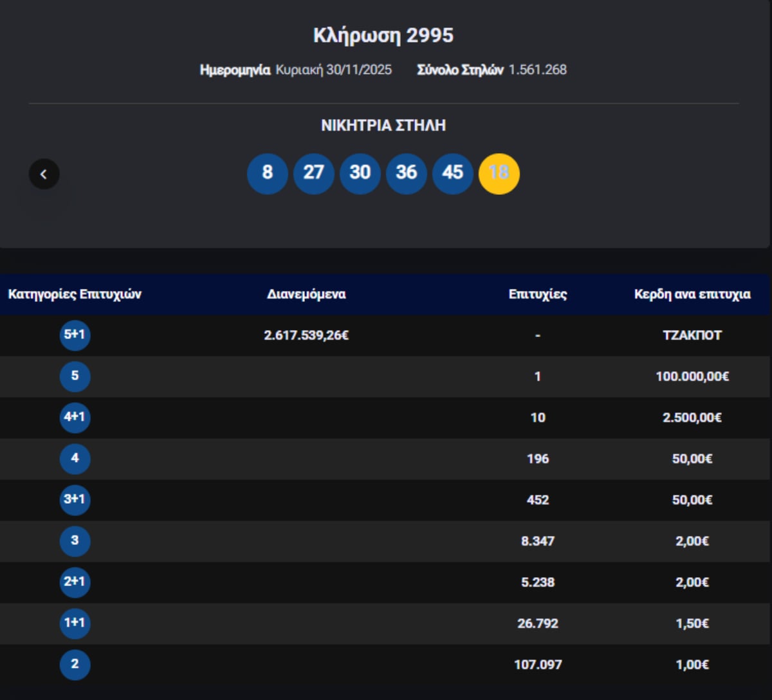
Task: Click winning number ball 45
Action: pos(453,174)
